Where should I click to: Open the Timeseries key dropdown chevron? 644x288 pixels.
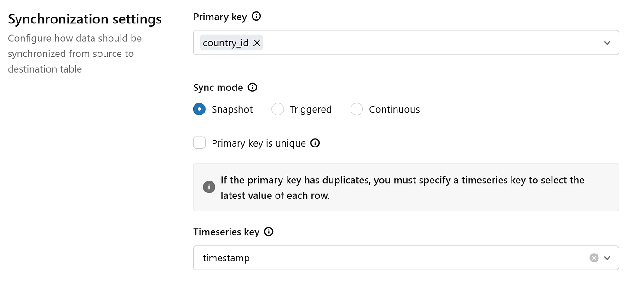click(607, 258)
